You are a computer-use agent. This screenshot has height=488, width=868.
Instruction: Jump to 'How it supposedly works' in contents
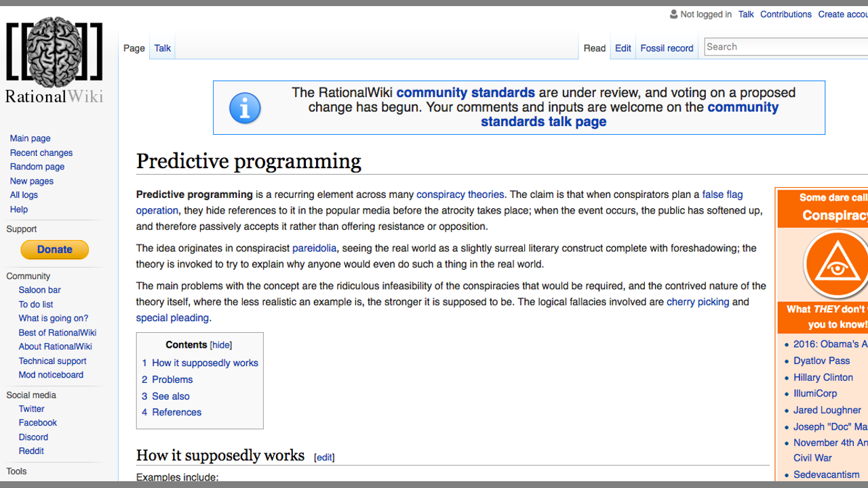(205, 363)
